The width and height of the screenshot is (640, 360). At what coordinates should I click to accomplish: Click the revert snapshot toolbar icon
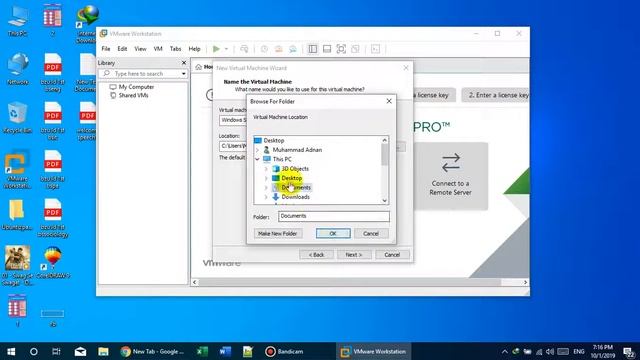(278, 49)
